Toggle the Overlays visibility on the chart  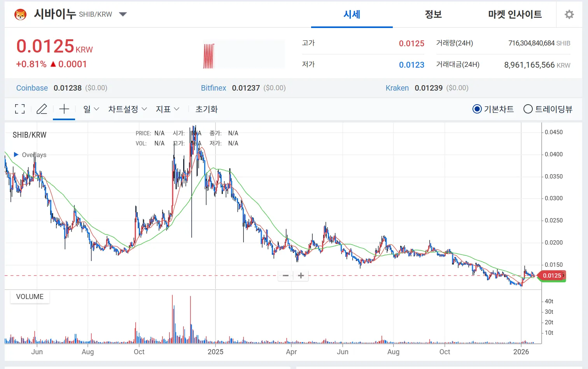[x=29, y=154]
